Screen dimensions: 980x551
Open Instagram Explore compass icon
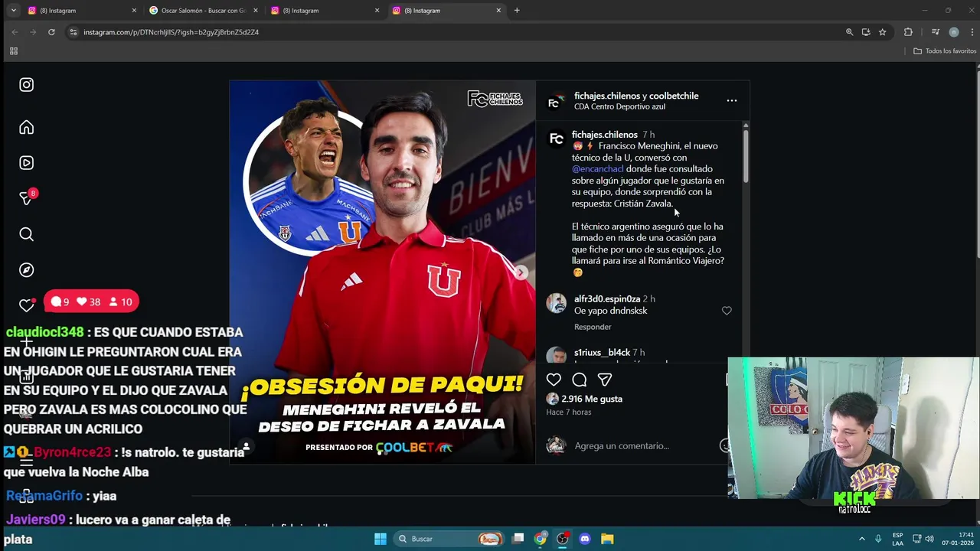tap(27, 270)
